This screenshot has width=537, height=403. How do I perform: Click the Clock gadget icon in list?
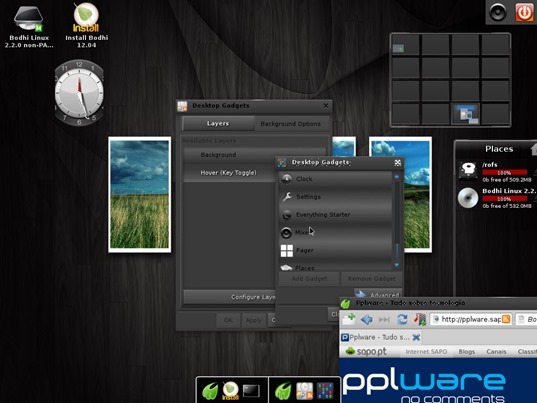(x=287, y=179)
